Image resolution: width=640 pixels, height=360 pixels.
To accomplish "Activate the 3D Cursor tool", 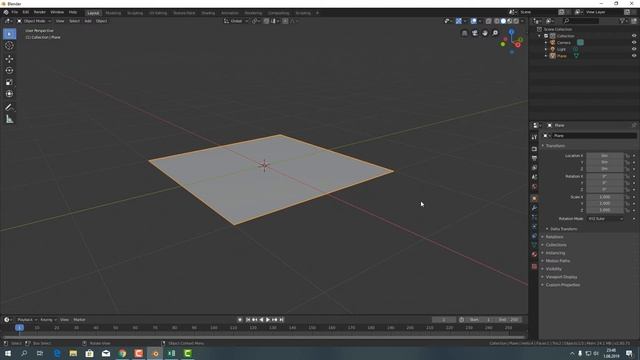I will [x=9, y=46].
